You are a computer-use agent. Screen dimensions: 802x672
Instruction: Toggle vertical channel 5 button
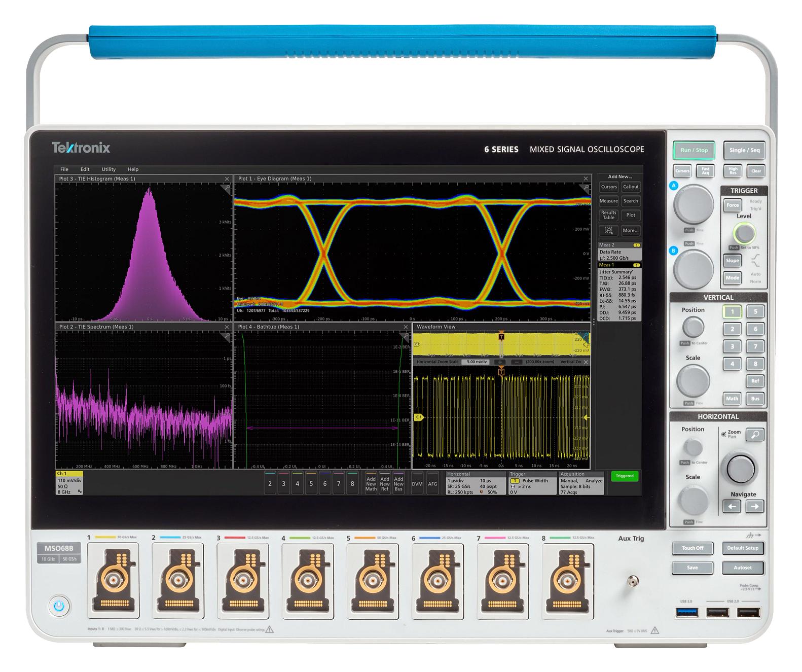[x=755, y=312]
